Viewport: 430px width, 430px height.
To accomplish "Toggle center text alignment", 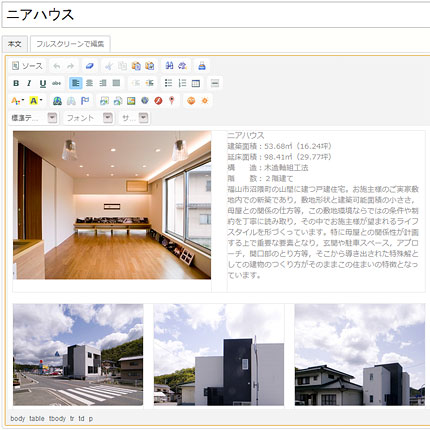I will pos(89,83).
